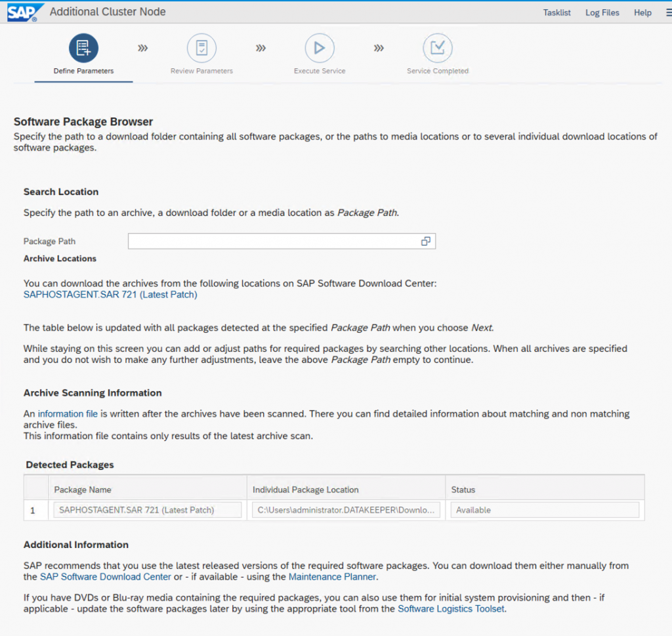Click the Search Location heading

pyautogui.click(x=61, y=192)
